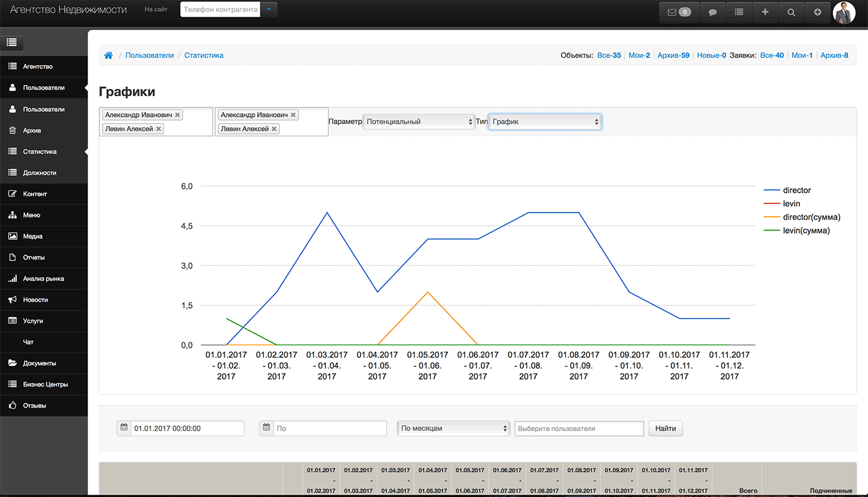The width and height of the screenshot is (868, 497).
Task: Click the home icon in breadcrumb
Action: click(108, 55)
